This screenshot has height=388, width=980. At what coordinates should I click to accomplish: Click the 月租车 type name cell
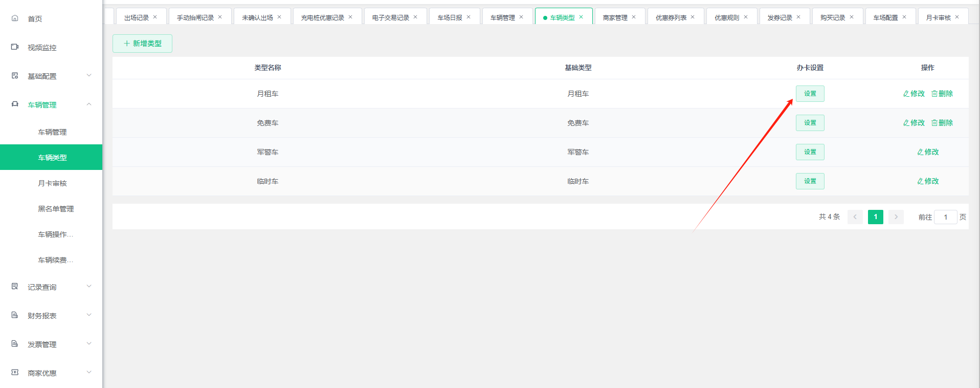point(268,94)
